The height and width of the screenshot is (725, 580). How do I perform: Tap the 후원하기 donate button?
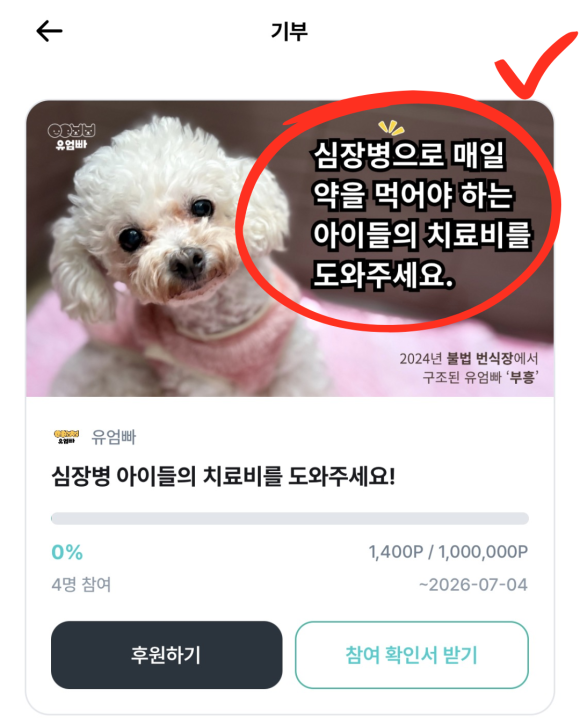pos(167,655)
